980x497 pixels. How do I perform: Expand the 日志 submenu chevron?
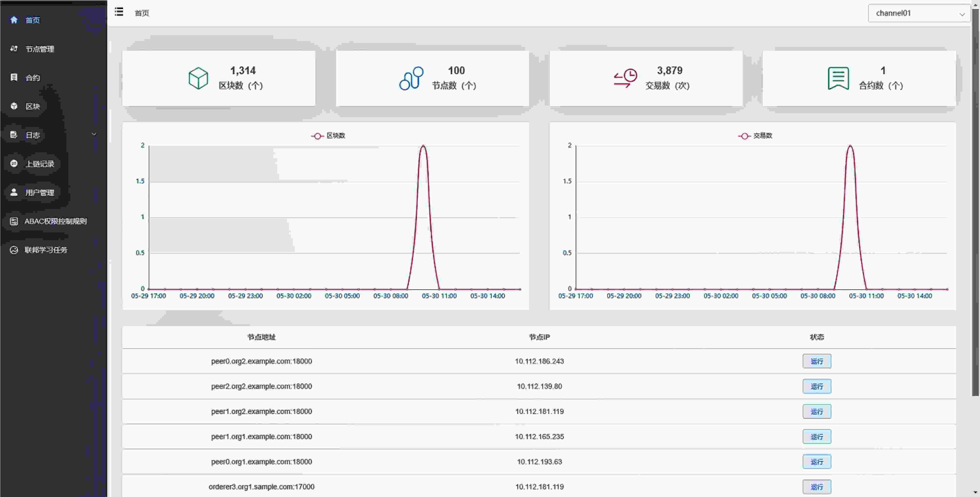[94, 134]
